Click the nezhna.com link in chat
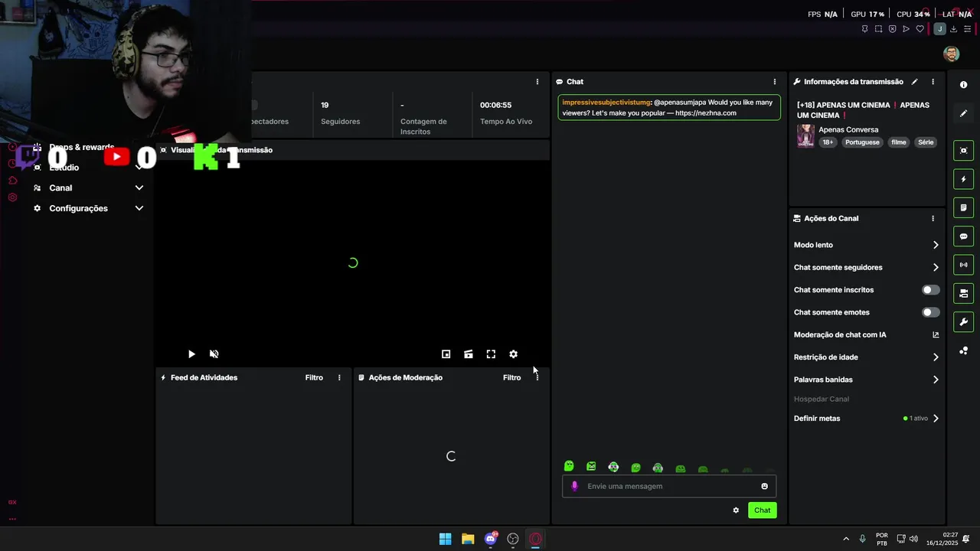Image resolution: width=980 pixels, height=551 pixels. (706, 113)
